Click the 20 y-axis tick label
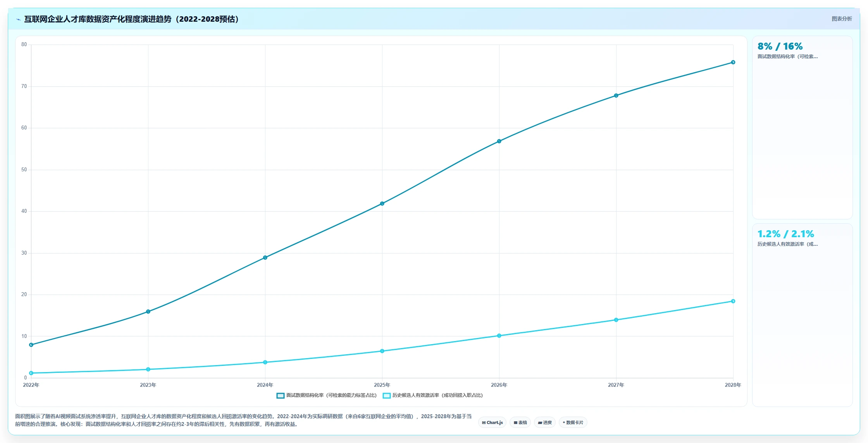 pos(24,295)
